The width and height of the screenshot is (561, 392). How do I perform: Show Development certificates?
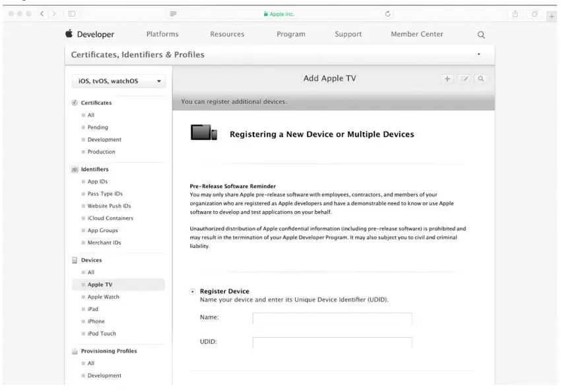104,139
